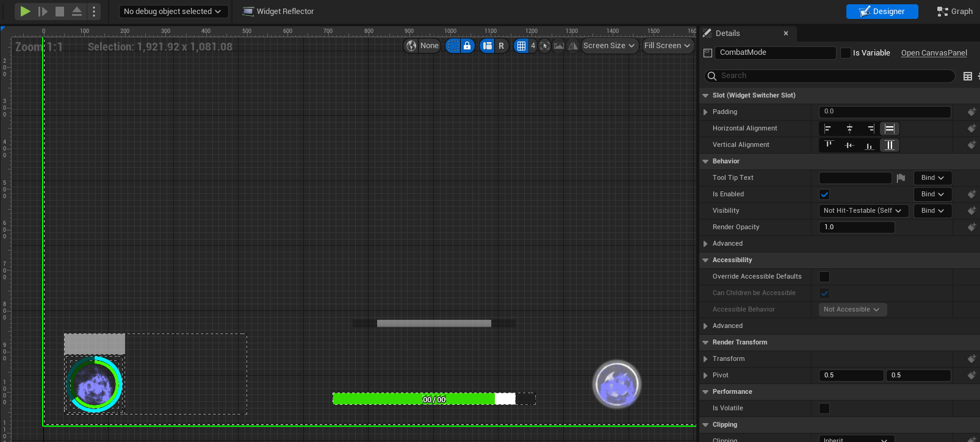Click the designer background image icon

pyautogui.click(x=559, y=46)
